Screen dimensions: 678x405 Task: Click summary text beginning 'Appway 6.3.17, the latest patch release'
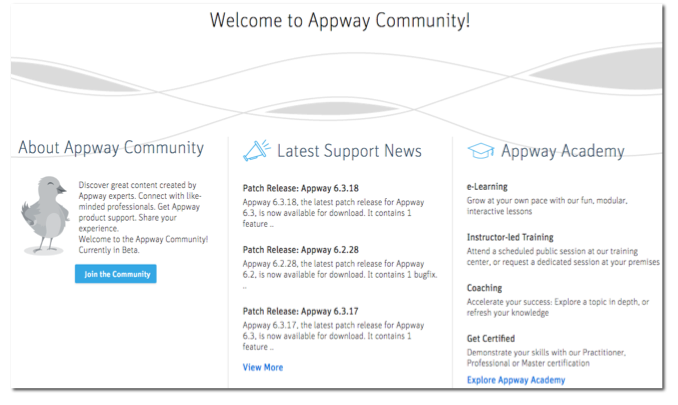333,336
